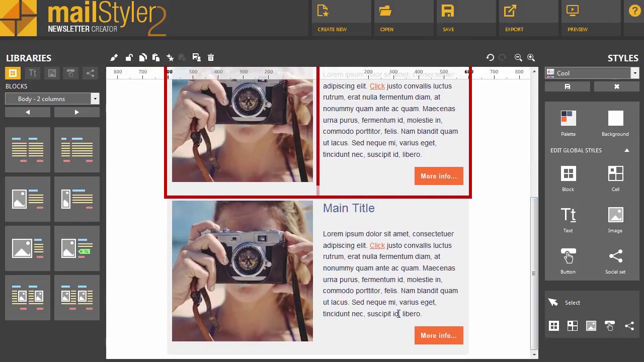644x362 pixels.
Task: Open the Background color swatch
Action: pos(615,123)
